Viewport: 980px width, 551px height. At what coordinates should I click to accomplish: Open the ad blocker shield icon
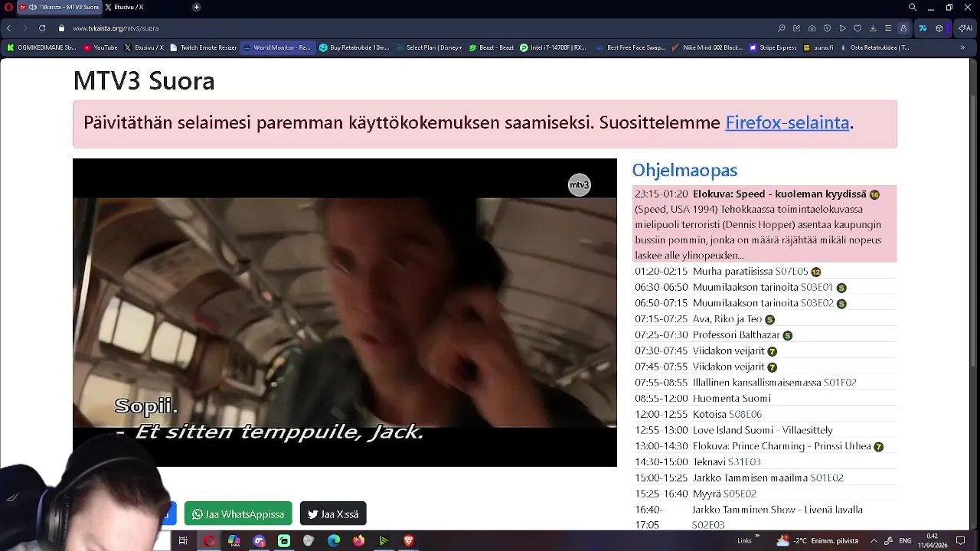point(827,28)
